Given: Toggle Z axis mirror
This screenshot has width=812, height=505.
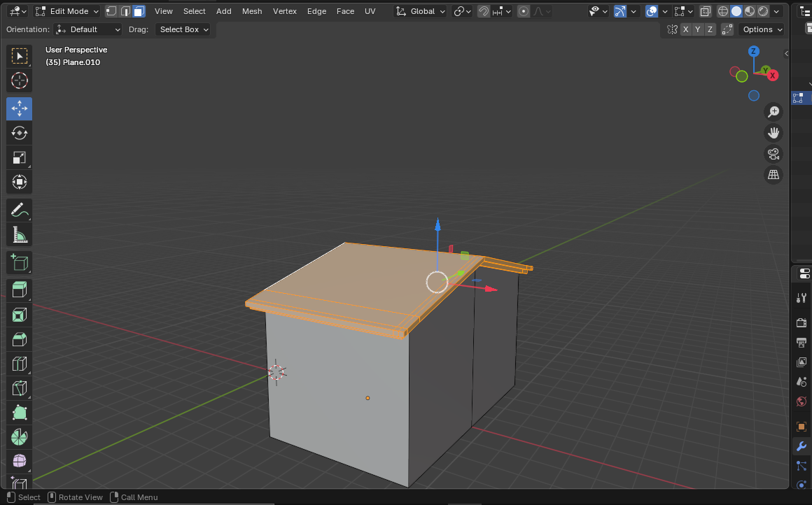Looking at the screenshot, I should pyautogui.click(x=710, y=29).
